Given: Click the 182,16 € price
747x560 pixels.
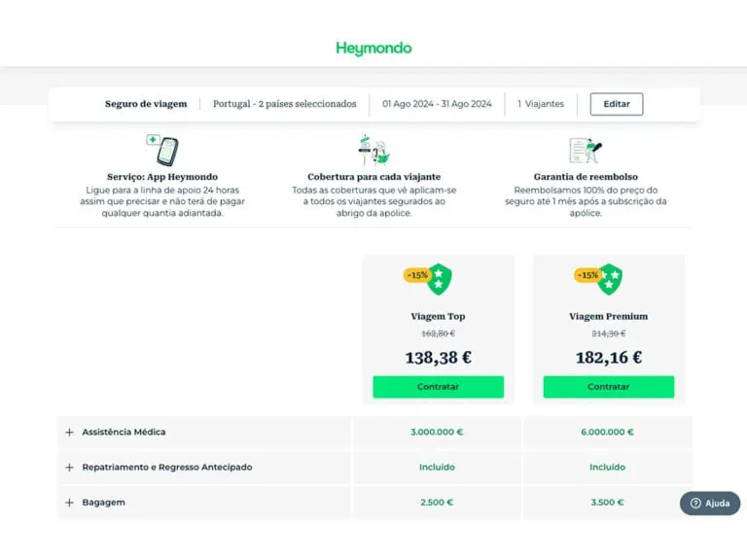Looking at the screenshot, I should (x=609, y=357).
